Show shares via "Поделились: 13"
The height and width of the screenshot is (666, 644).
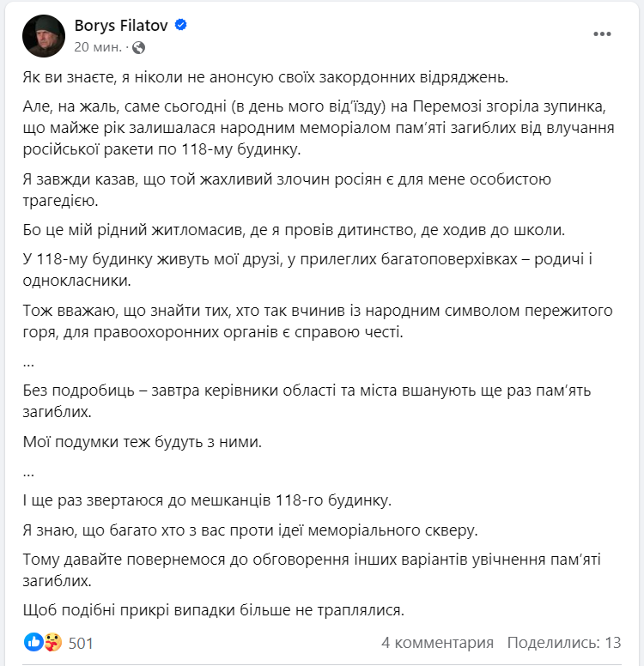point(563,643)
